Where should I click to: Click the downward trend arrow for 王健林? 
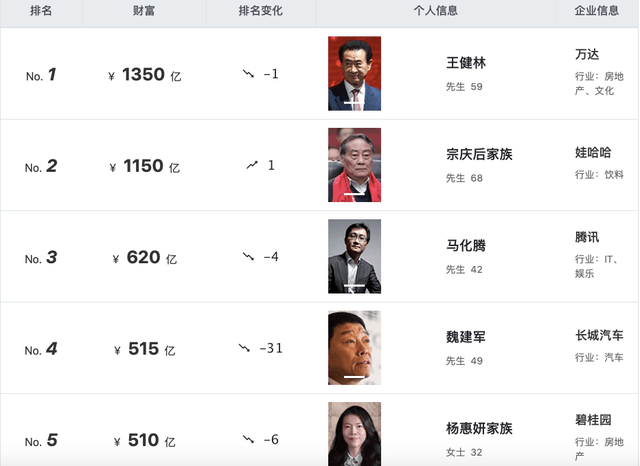248,74
